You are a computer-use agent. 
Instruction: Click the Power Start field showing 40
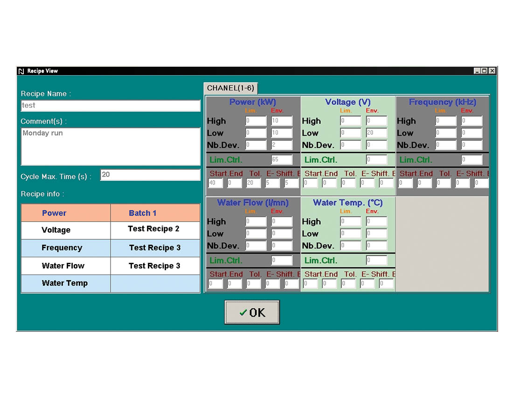[215, 183]
